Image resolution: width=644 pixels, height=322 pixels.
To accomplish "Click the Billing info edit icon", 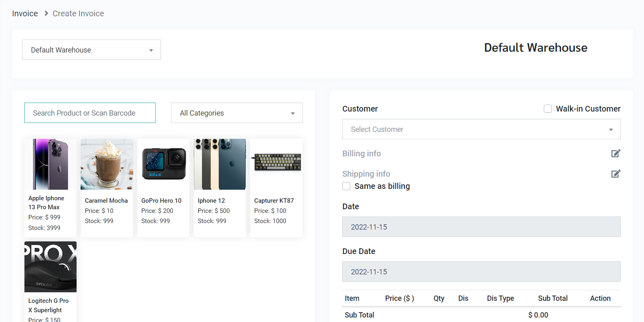I will [x=615, y=153].
